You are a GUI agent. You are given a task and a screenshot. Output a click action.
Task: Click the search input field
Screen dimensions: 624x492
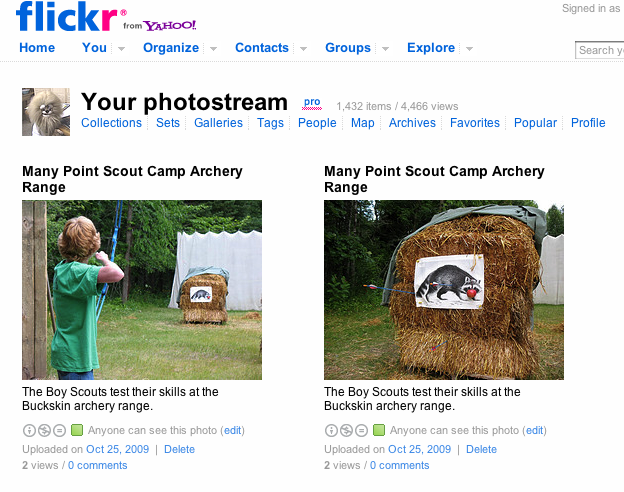tap(600, 50)
